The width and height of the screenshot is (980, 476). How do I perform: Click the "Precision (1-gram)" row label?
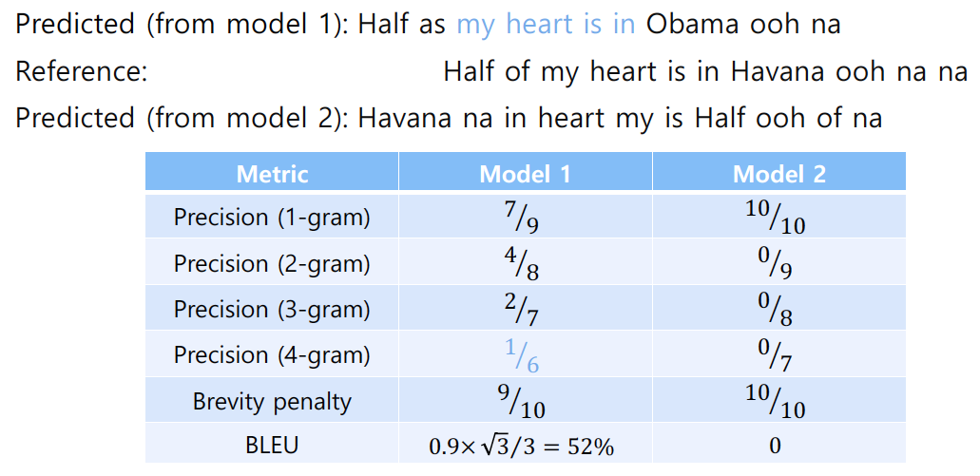click(x=272, y=218)
